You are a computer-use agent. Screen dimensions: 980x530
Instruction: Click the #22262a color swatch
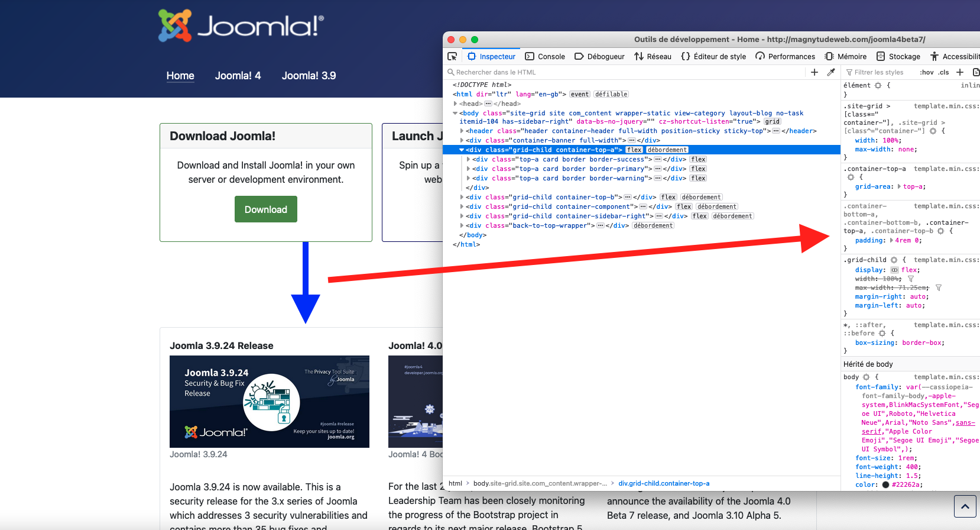pos(885,484)
